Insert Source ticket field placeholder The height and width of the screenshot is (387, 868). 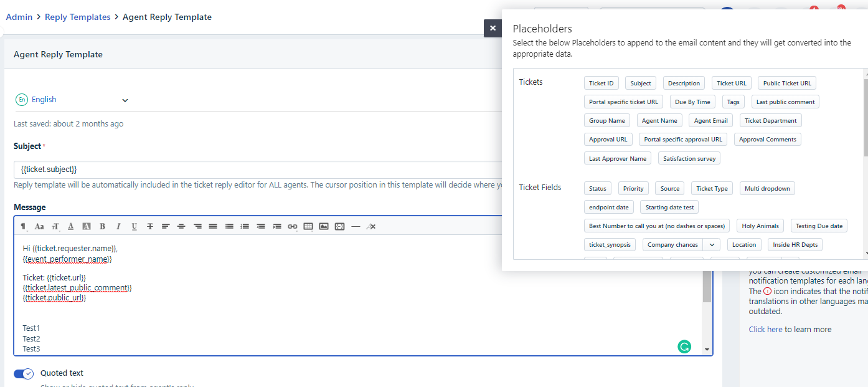click(670, 189)
